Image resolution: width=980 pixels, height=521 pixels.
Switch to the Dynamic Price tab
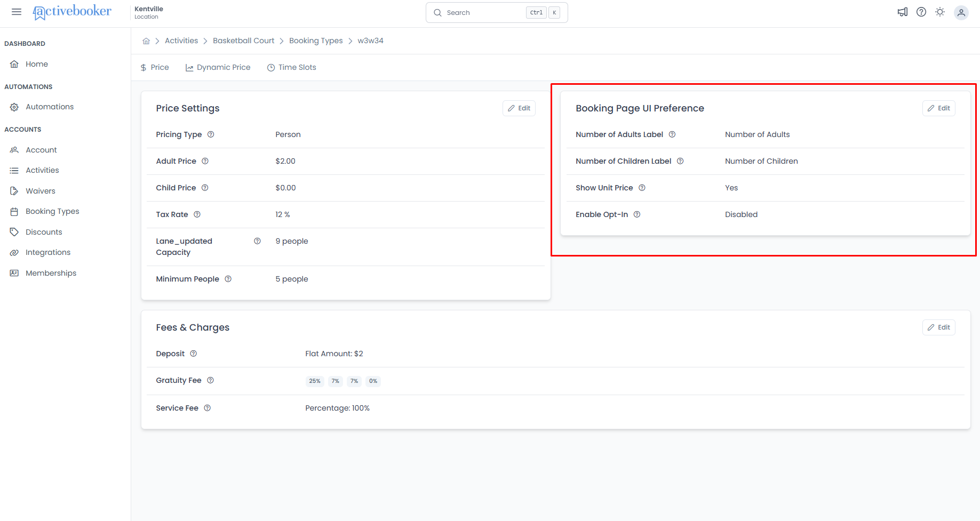point(218,67)
